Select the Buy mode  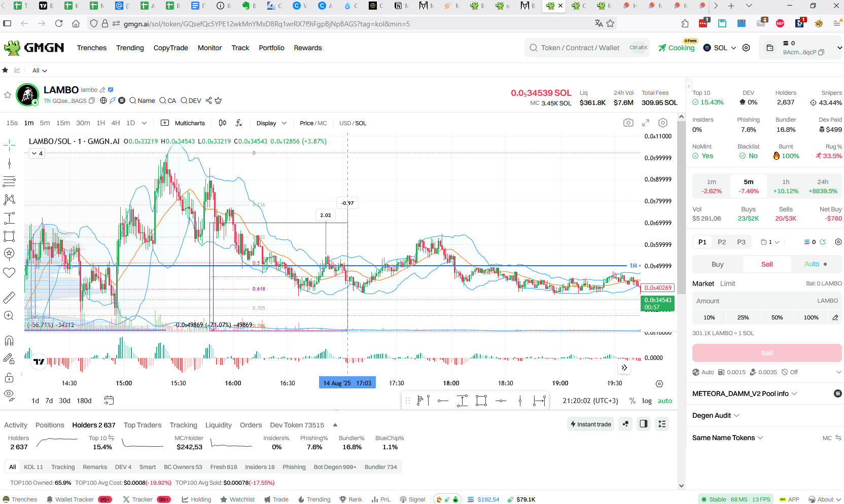coord(718,264)
